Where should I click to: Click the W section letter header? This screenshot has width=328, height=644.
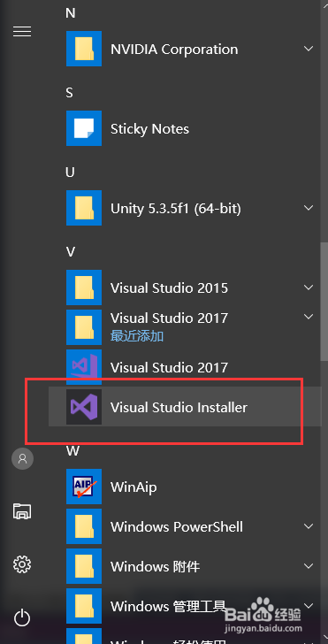(x=72, y=450)
